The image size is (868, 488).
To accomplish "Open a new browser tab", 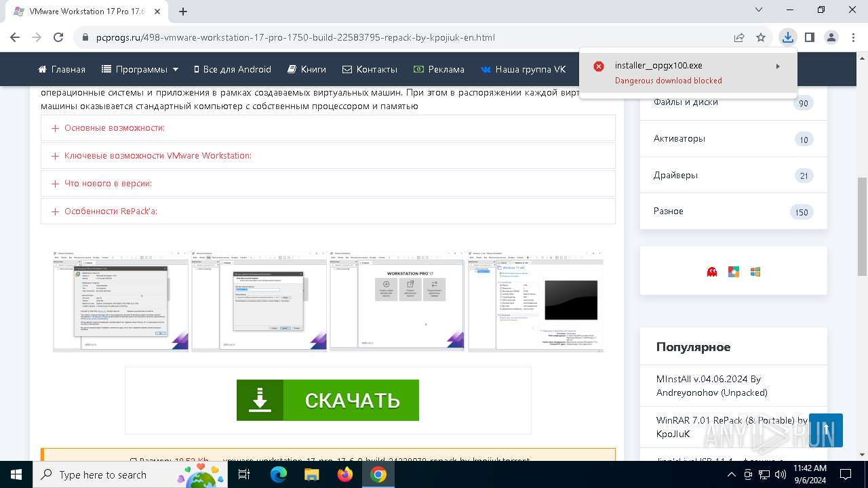I will [x=183, y=12].
